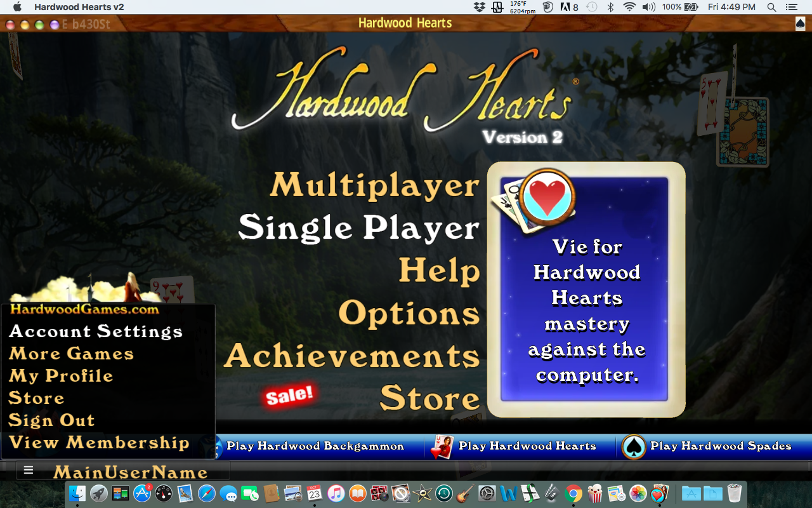
Task: Open the Dropbox menu bar icon
Action: click(480, 7)
